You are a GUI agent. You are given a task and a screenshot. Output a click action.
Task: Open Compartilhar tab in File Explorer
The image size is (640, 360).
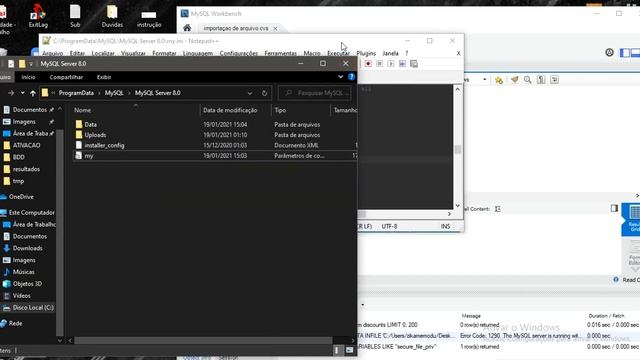click(x=66, y=77)
